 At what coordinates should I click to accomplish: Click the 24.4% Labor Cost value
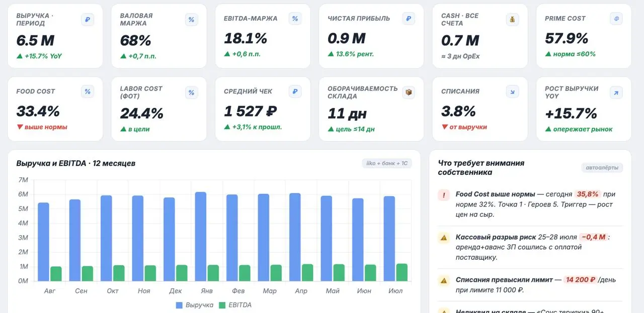tap(142, 114)
